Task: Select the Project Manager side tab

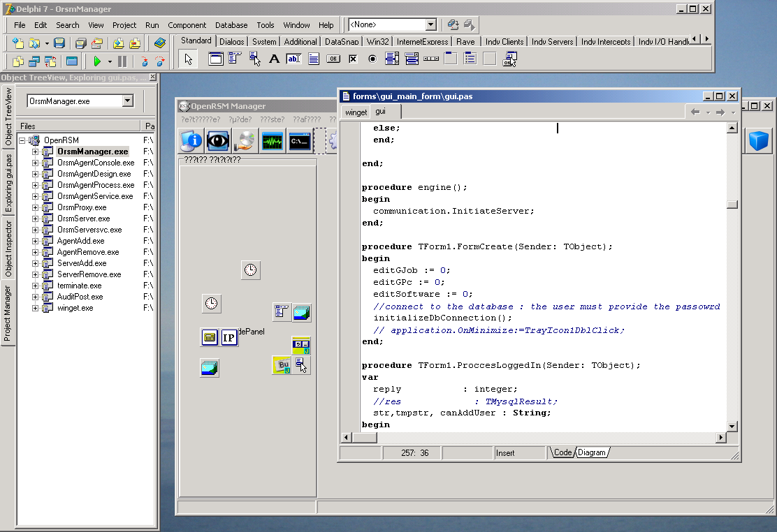Action: coord(8,313)
